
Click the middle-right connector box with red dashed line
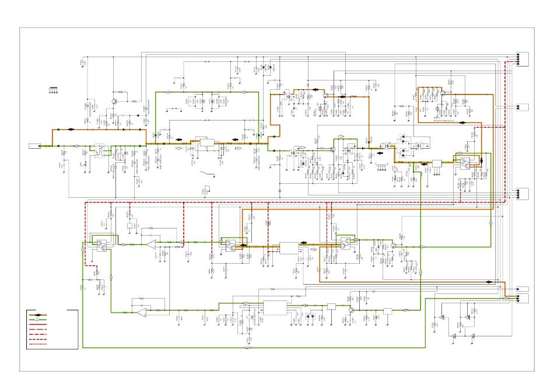click(x=523, y=194)
